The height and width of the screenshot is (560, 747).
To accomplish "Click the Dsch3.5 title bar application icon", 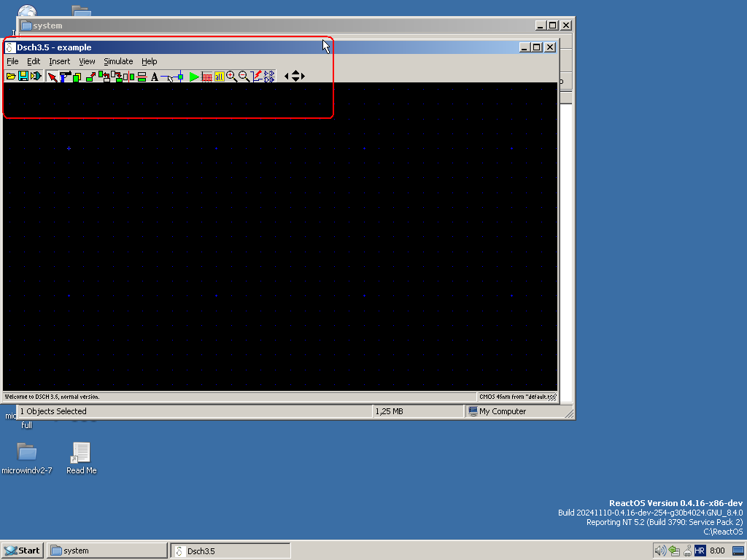I will pyautogui.click(x=10, y=47).
